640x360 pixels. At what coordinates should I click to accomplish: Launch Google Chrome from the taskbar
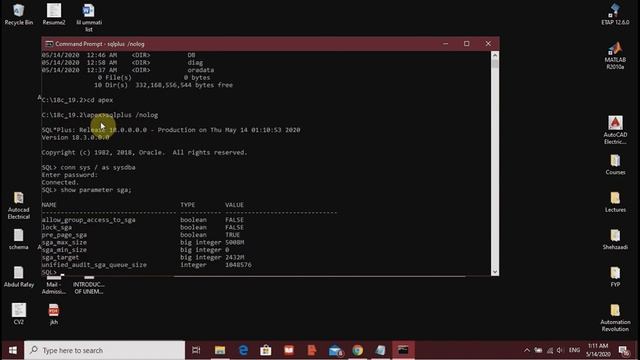(358, 350)
